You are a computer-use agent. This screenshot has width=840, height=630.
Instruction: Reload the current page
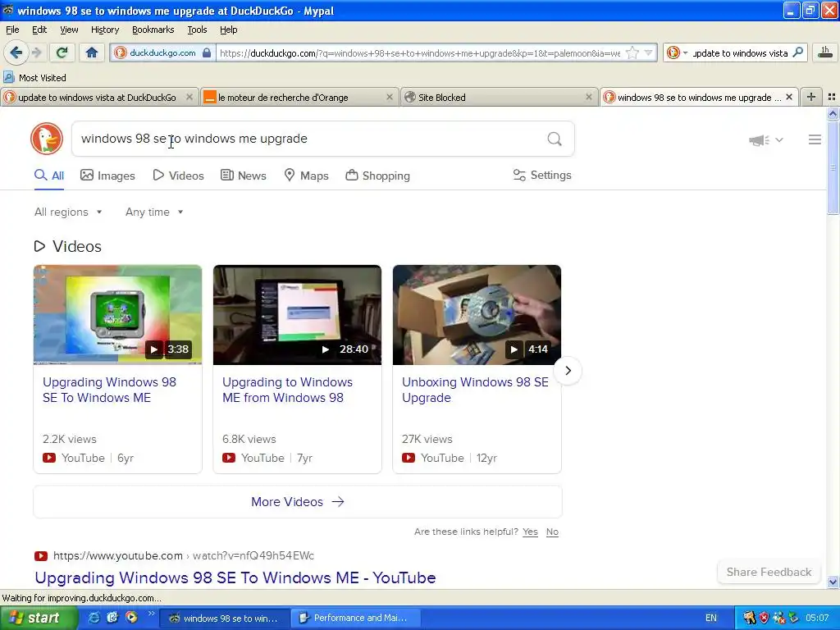point(62,52)
